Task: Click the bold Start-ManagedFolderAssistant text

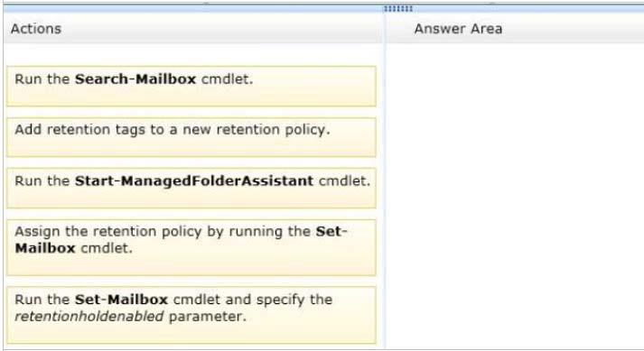Action: pyautogui.click(x=194, y=180)
